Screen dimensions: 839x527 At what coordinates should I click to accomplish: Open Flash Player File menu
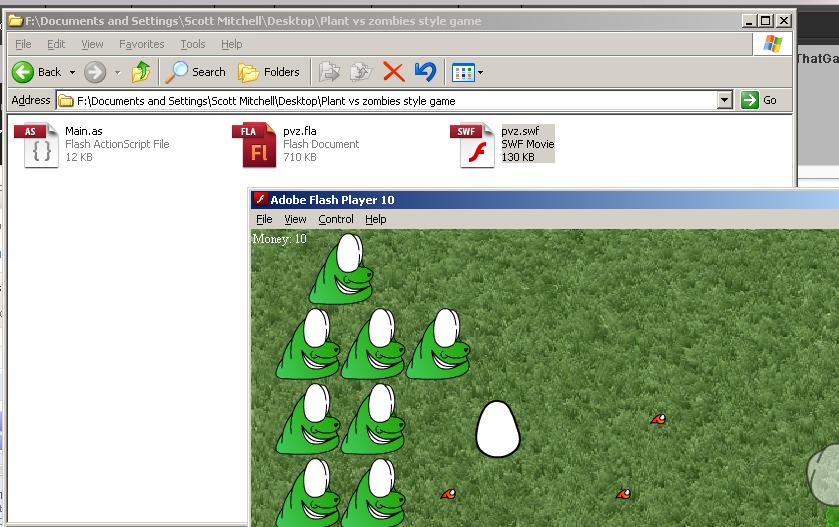click(264, 219)
